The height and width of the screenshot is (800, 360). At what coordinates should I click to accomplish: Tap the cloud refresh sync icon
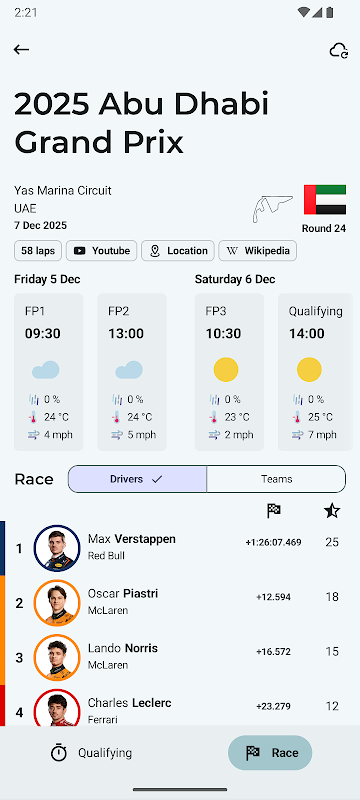(339, 50)
